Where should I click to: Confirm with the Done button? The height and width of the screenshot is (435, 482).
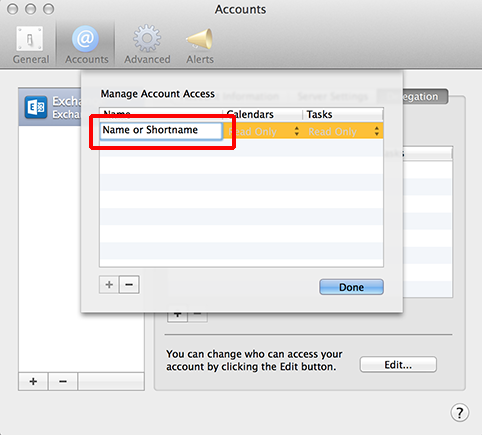point(351,287)
